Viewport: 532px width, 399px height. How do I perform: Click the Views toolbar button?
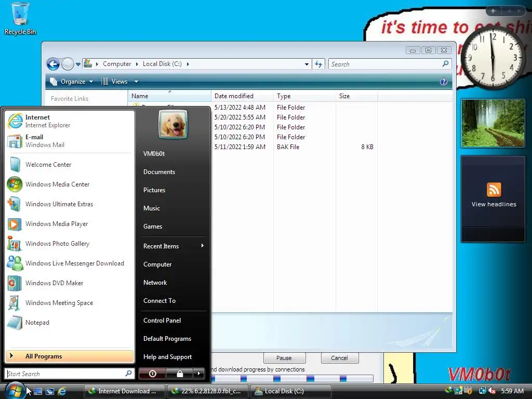coord(114,82)
